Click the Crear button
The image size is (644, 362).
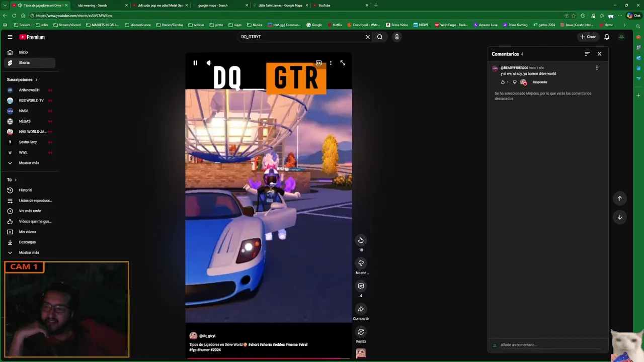(x=588, y=37)
